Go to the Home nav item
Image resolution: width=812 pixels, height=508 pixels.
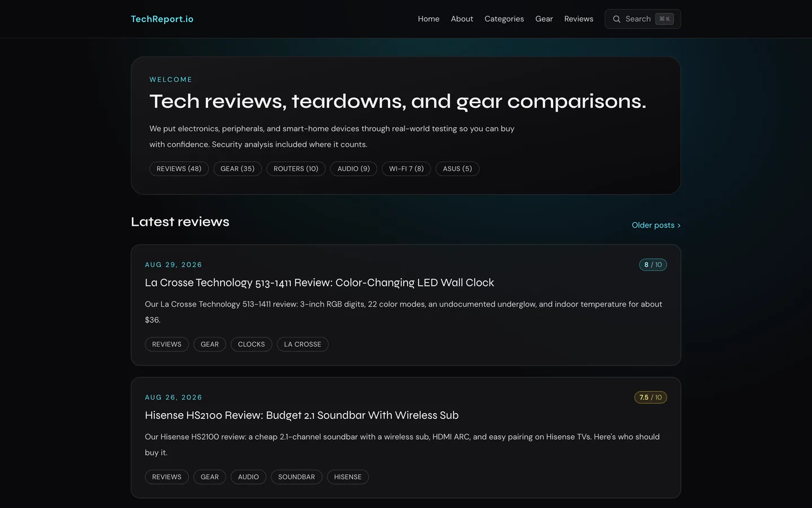coord(429,19)
